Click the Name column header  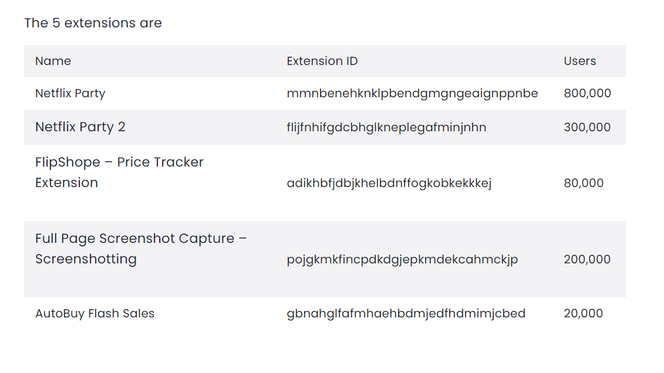pos(53,61)
